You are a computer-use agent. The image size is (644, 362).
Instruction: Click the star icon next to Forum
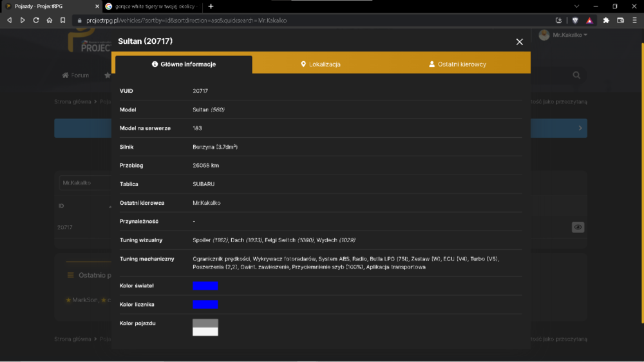coord(107,75)
